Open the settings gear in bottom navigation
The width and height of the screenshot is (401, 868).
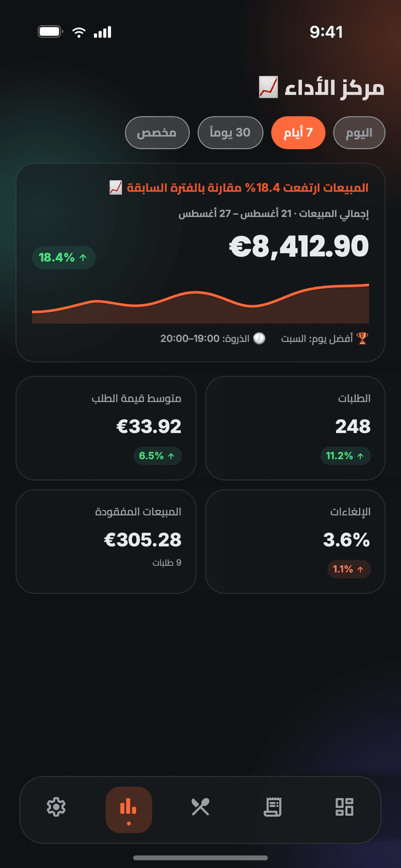pyautogui.click(x=56, y=807)
